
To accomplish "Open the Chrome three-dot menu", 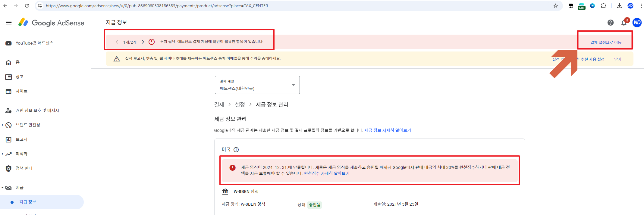I will tap(641, 6).
